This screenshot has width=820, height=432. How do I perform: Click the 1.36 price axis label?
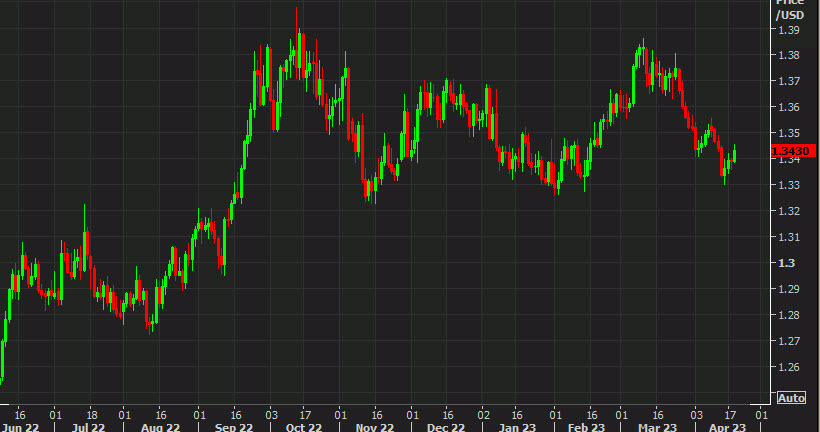click(789, 107)
